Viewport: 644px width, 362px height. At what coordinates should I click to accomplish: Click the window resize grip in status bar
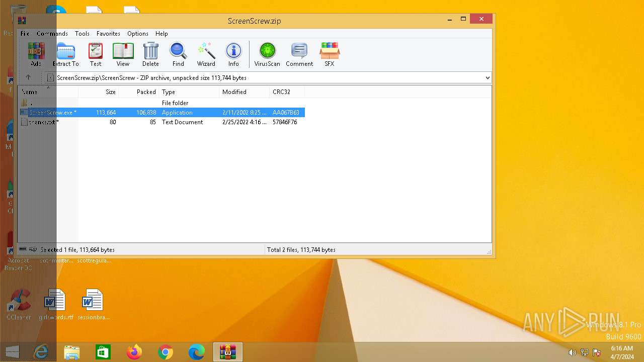488,251
